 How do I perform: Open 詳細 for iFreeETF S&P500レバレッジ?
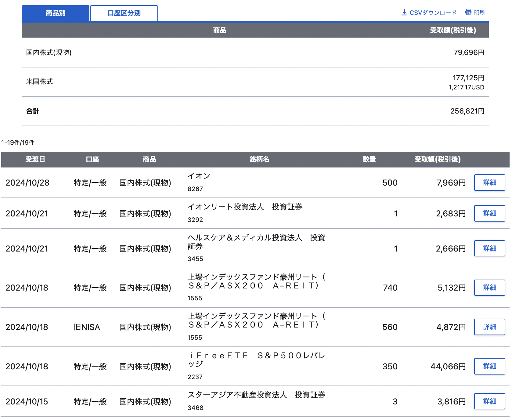pyautogui.click(x=489, y=366)
